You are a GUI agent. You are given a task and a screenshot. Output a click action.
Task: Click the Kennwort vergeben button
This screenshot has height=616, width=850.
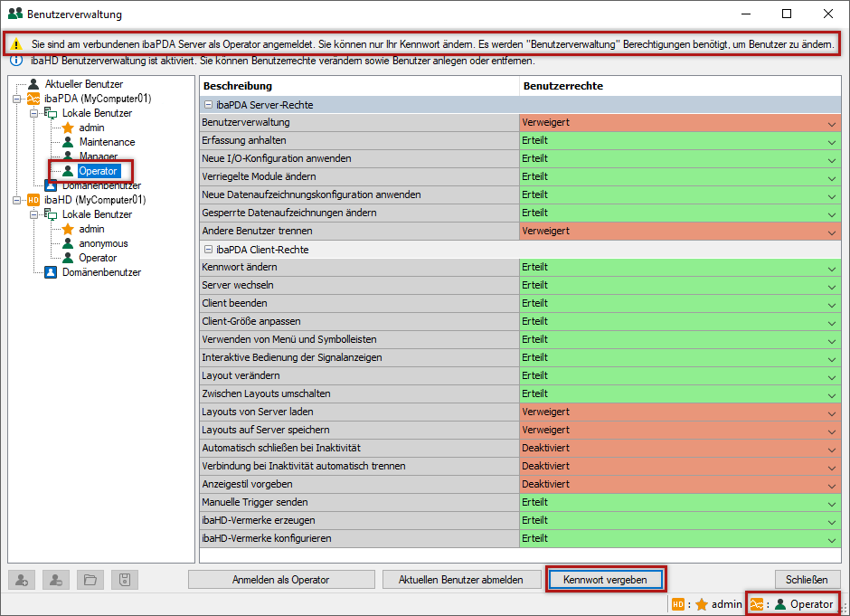tap(605, 579)
